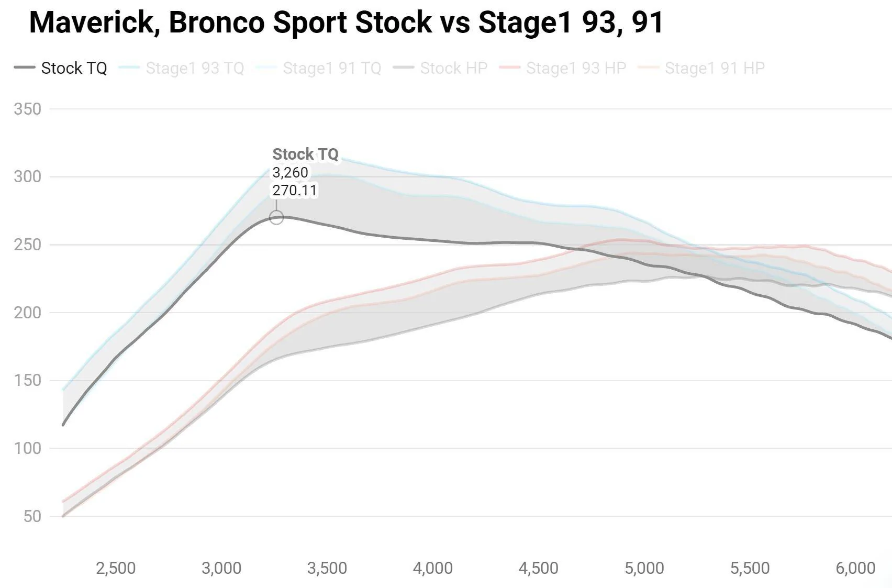Click the 2,500 x-axis tick label
This screenshot has width=892, height=588.
(116, 568)
